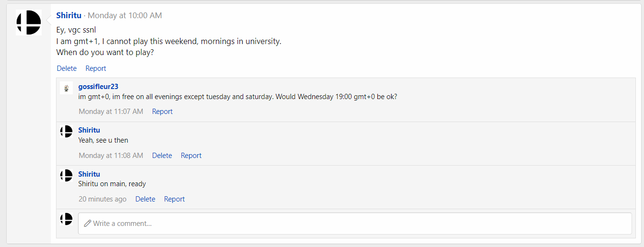This screenshot has width=644, height=247.
Task: Click Shiritu's large profile avatar on the main post
Action: [x=29, y=22]
